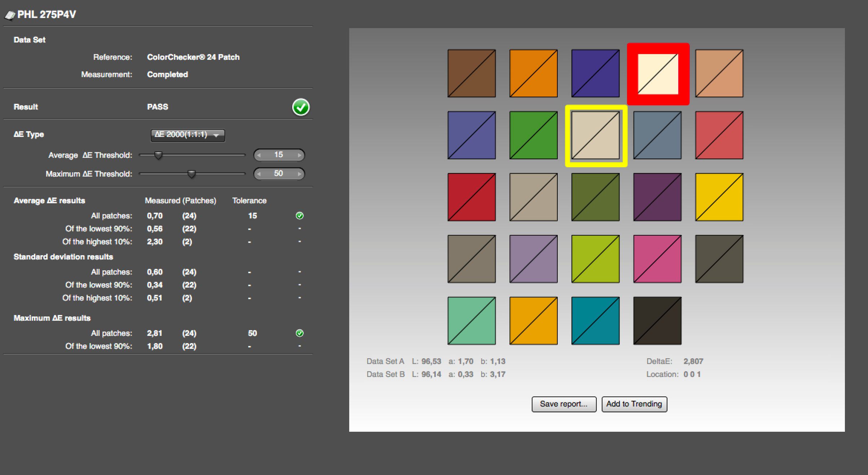868x475 pixels.
Task: Click the Measured (Patches) column header
Action: point(180,200)
